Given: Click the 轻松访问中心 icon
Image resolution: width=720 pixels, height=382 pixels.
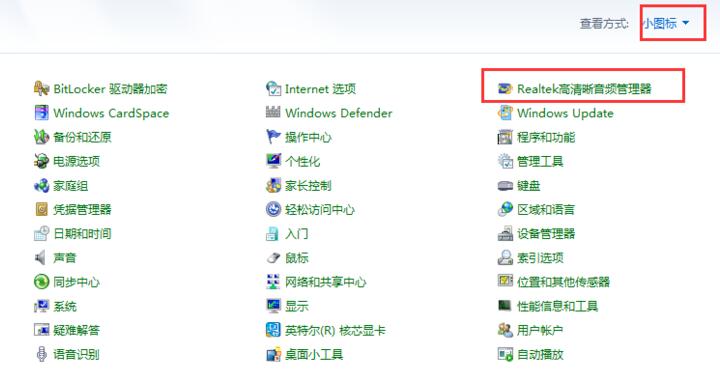Looking at the screenshot, I should click(273, 209).
